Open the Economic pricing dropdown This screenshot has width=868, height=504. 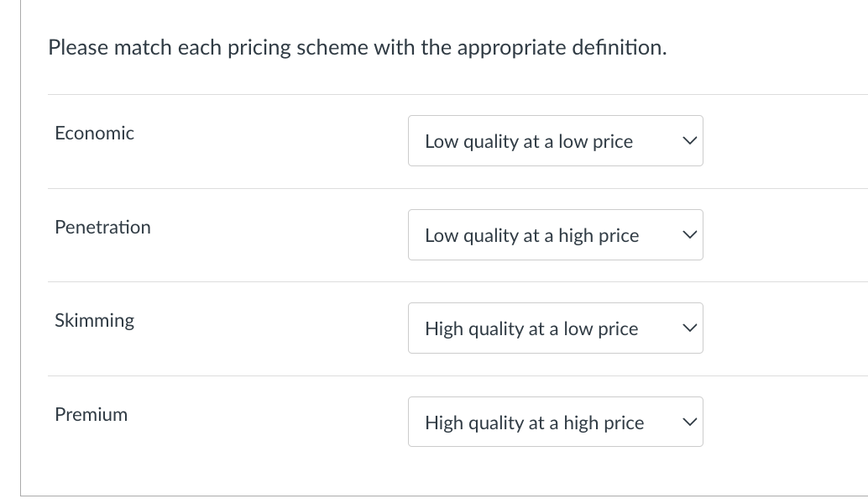(x=555, y=140)
